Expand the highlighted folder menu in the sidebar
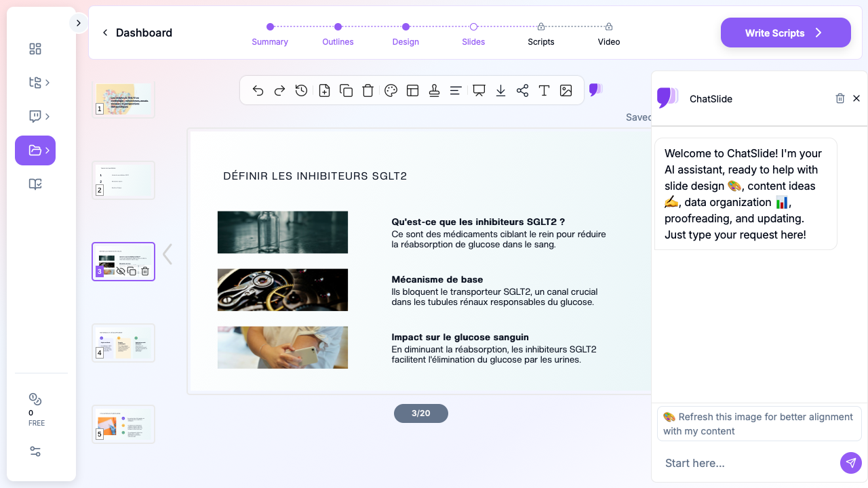Screen dimensions: 868x488 click(x=35, y=150)
